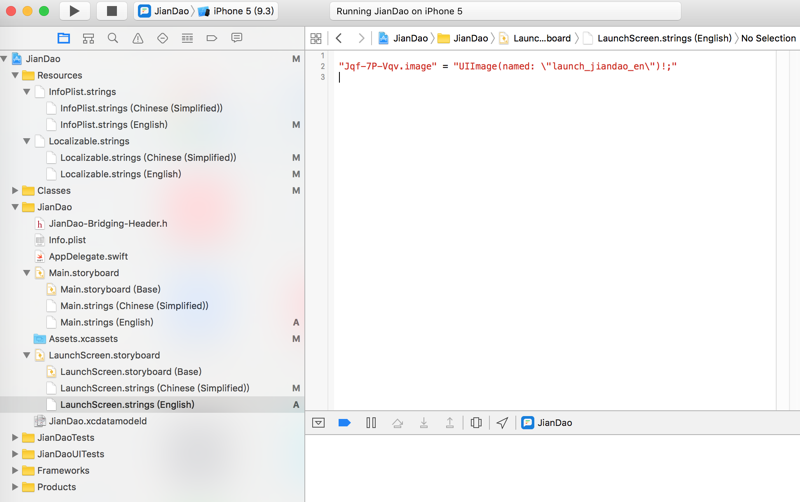The image size is (800, 502).
Task: Open Assets.xcassets catalog
Action: pos(83,339)
